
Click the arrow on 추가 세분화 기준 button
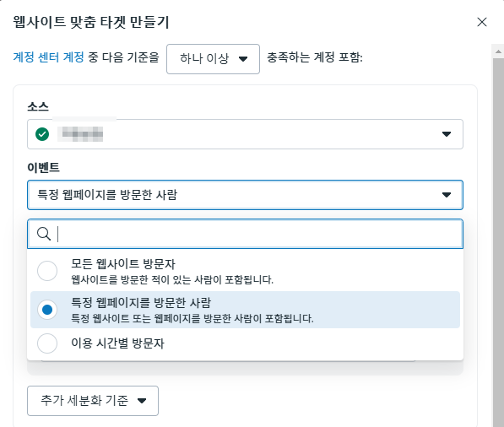[142, 401]
